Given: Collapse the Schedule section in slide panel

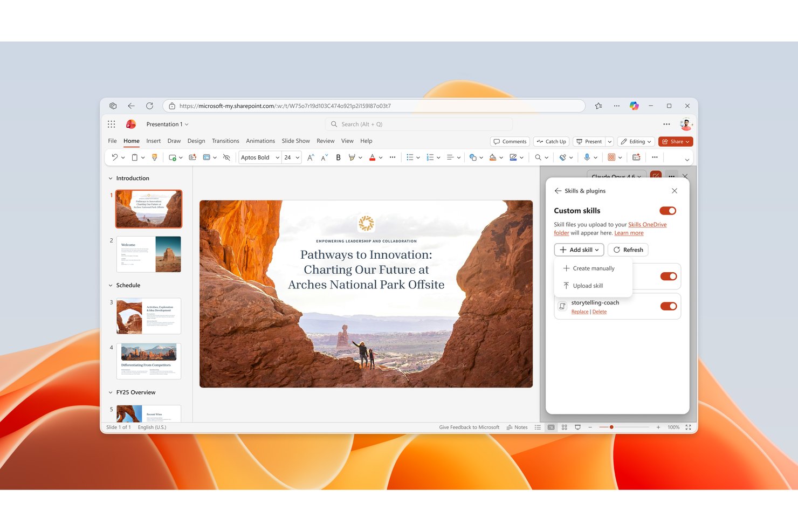Looking at the screenshot, I should point(111,286).
